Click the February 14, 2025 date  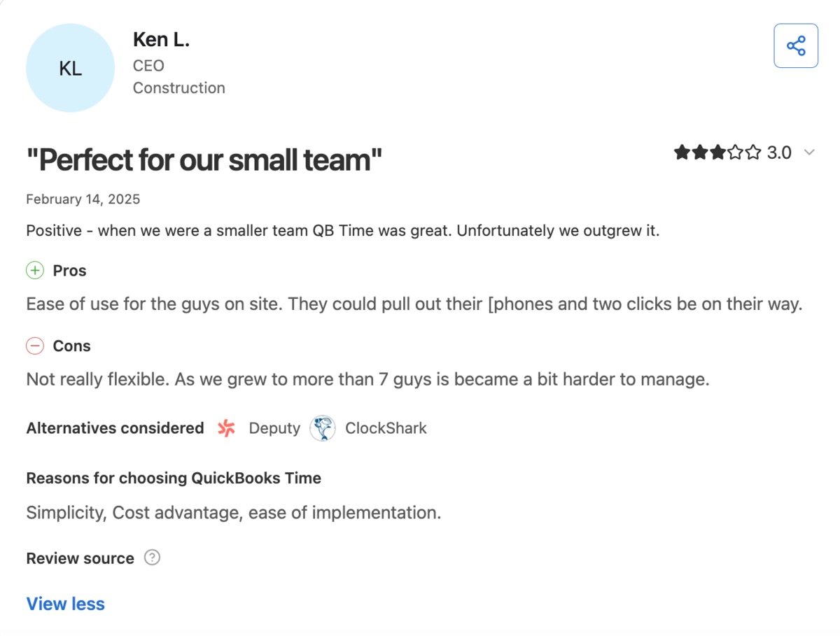[x=83, y=199]
